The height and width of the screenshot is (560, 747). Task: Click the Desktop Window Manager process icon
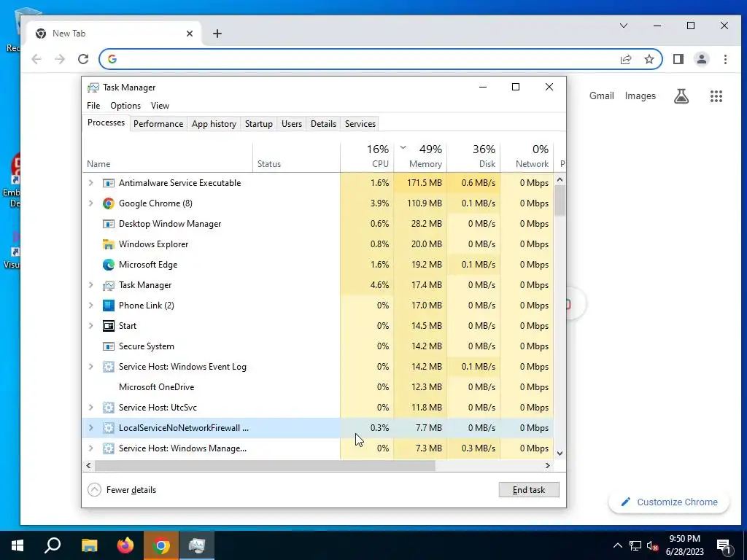pyautogui.click(x=109, y=224)
